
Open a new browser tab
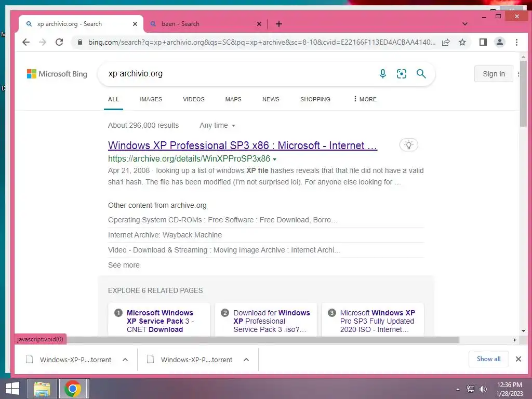pos(279,24)
